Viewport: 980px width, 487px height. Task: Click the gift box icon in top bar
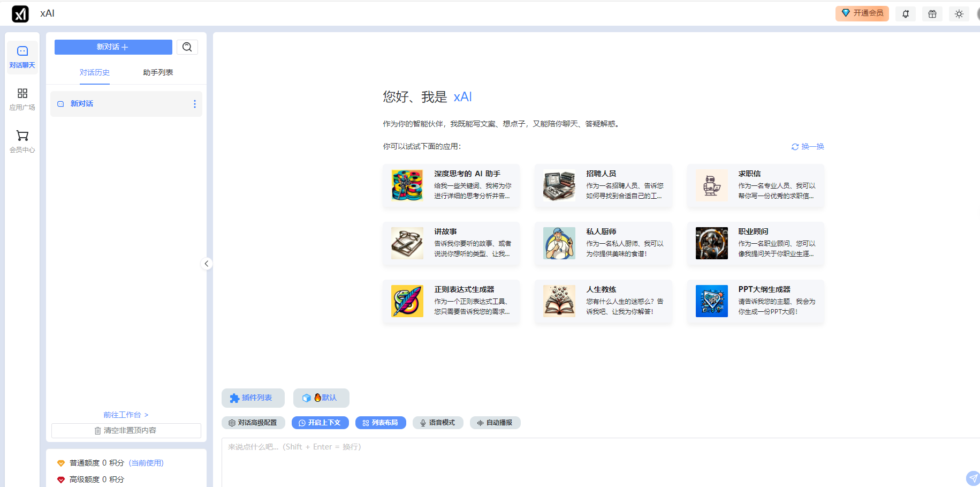tap(932, 13)
